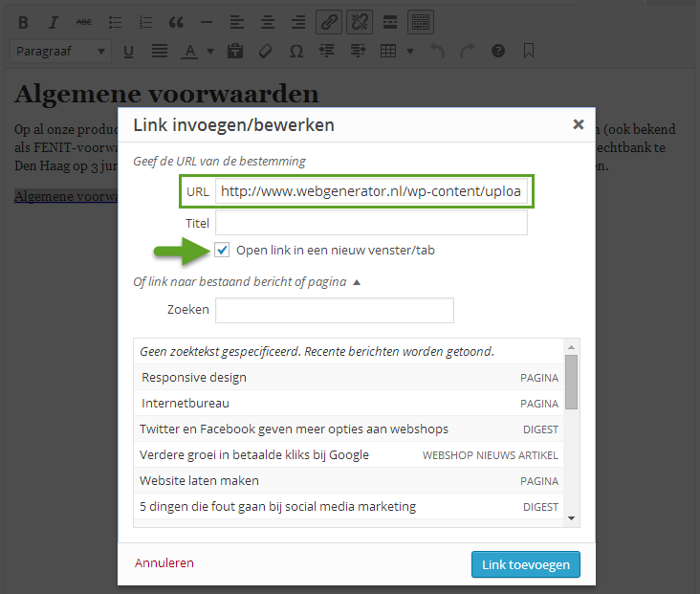Image resolution: width=700 pixels, height=594 pixels.
Task: Click the bookmark/anchor icon
Action: click(x=529, y=51)
